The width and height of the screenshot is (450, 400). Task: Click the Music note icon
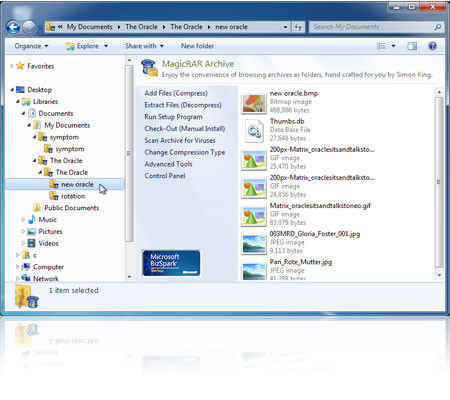pos(32,219)
